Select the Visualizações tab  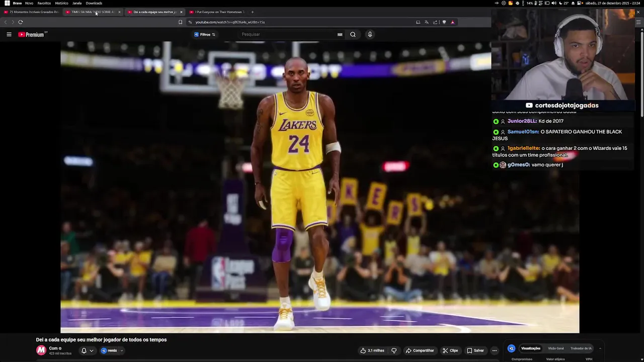[x=531, y=348]
